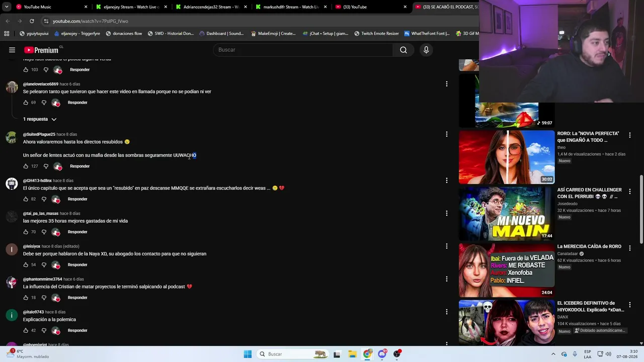The height and width of the screenshot is (362, 644).
Task: Open the Chrome apps grid in bookmarks bar
Action: (7, 34)
